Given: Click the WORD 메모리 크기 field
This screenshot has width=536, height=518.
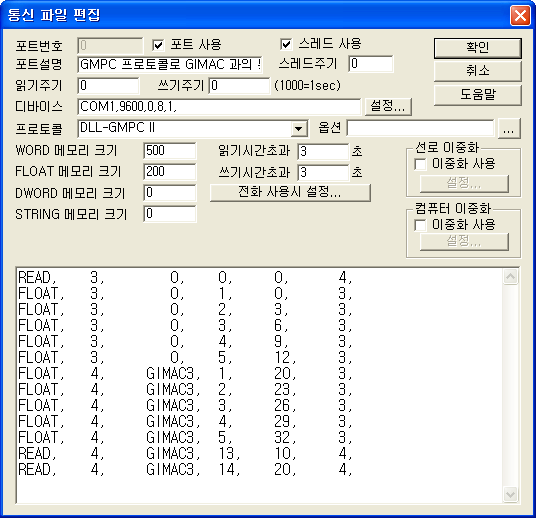Looking at the screenshot, I should (170, 151).
